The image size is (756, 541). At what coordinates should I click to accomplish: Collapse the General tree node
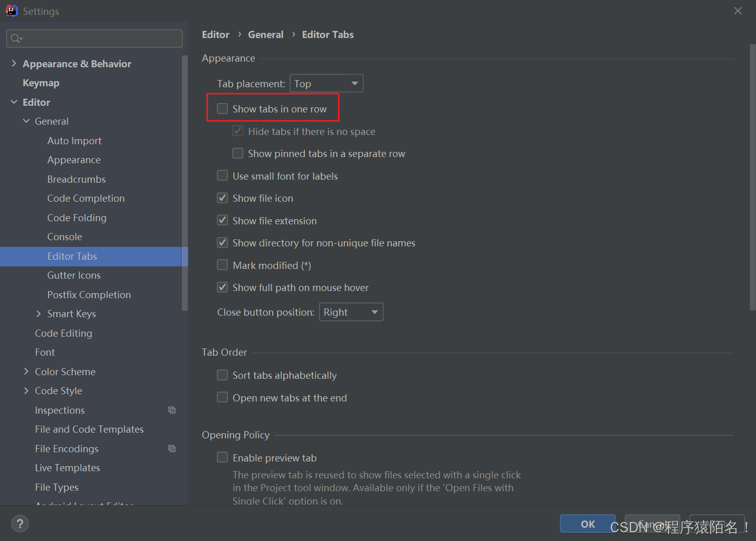coord(26,121)
